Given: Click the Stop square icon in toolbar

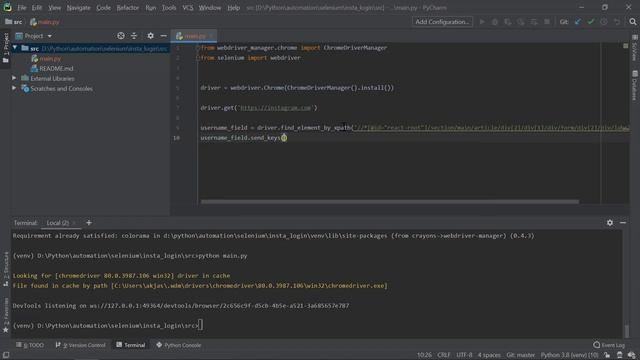Looking at the screenshot, I should point(547,22).
